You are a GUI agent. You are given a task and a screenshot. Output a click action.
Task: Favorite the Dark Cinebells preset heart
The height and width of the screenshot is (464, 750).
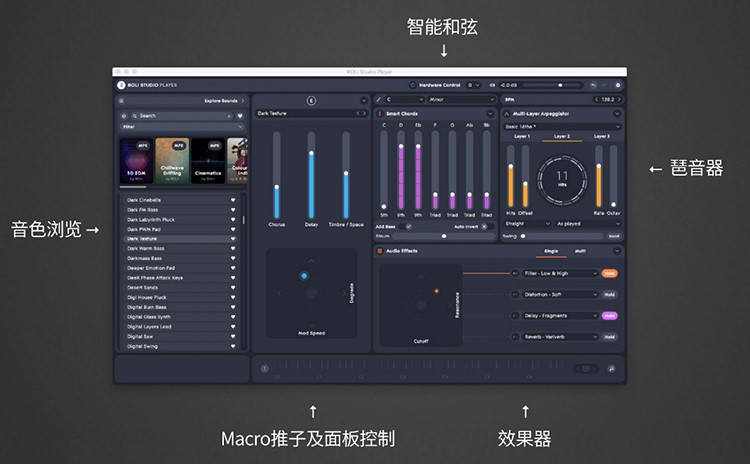click(x=233, y=200)
